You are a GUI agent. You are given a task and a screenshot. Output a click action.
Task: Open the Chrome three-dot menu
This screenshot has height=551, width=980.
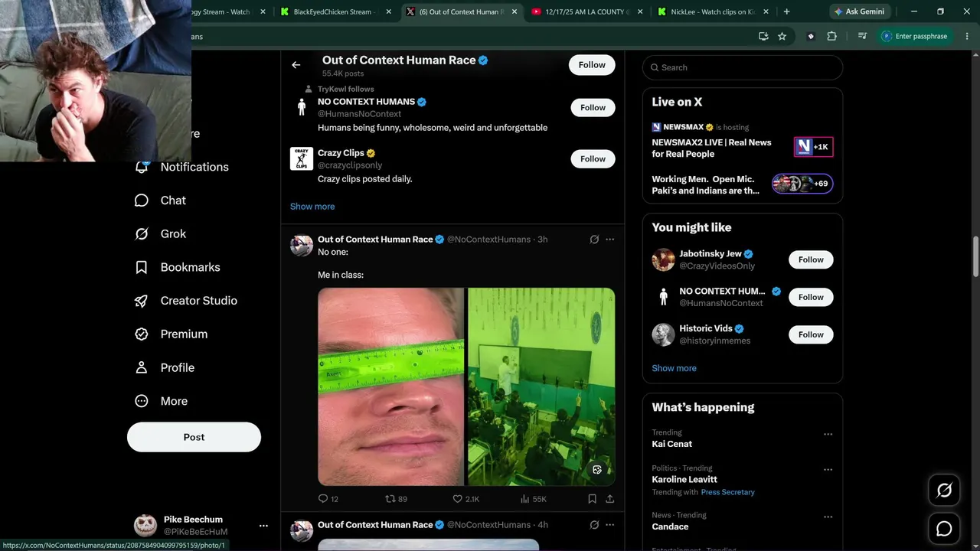tap(966, 36)
